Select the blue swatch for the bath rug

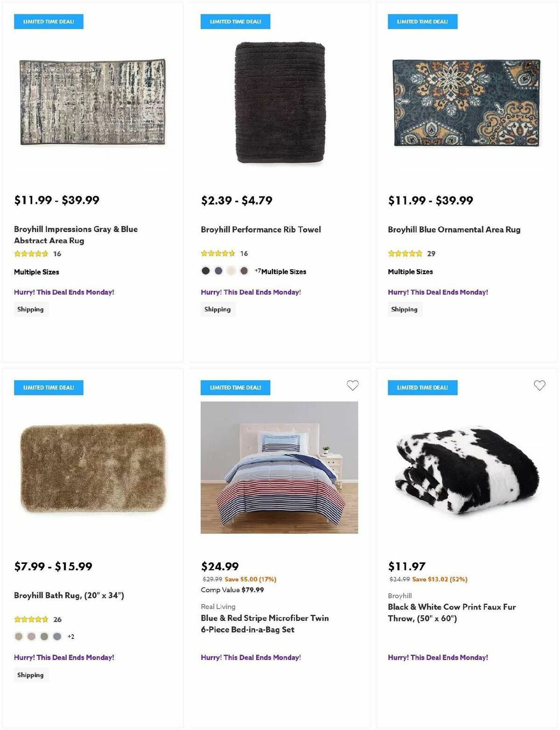(57, 636)
